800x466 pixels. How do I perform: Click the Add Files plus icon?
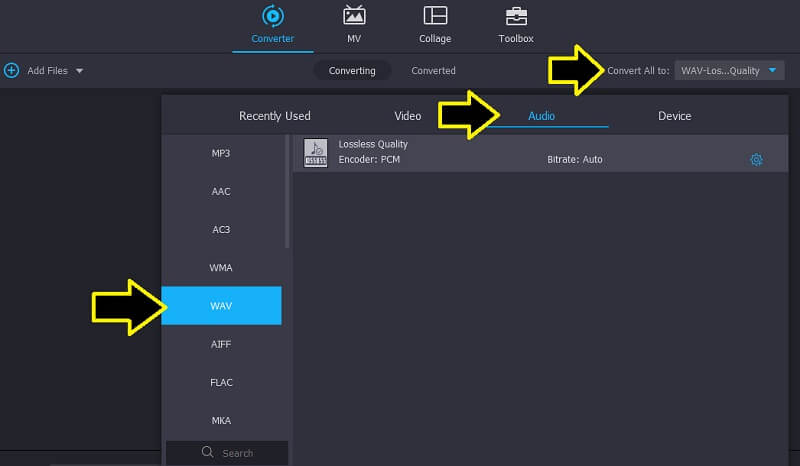[12, 71]
